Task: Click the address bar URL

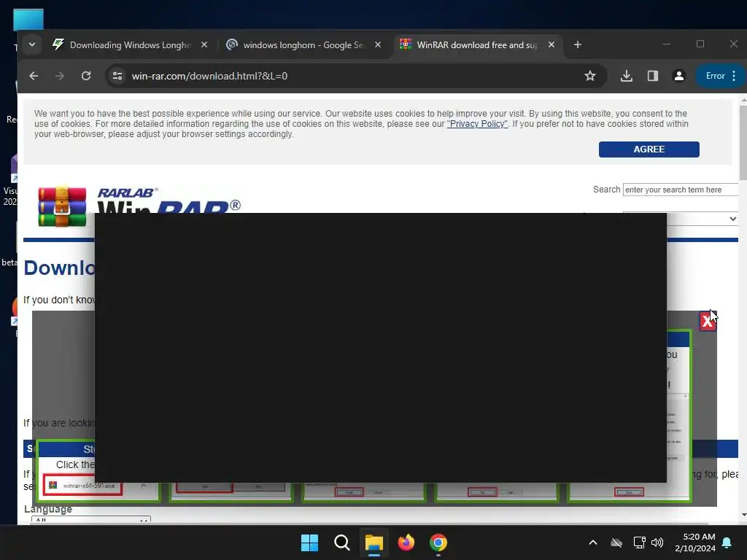Action: (209, 76)
